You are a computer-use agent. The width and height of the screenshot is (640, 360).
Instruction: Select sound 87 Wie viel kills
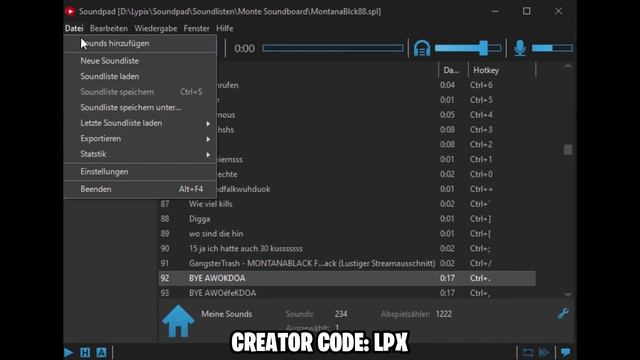[347, 204]
